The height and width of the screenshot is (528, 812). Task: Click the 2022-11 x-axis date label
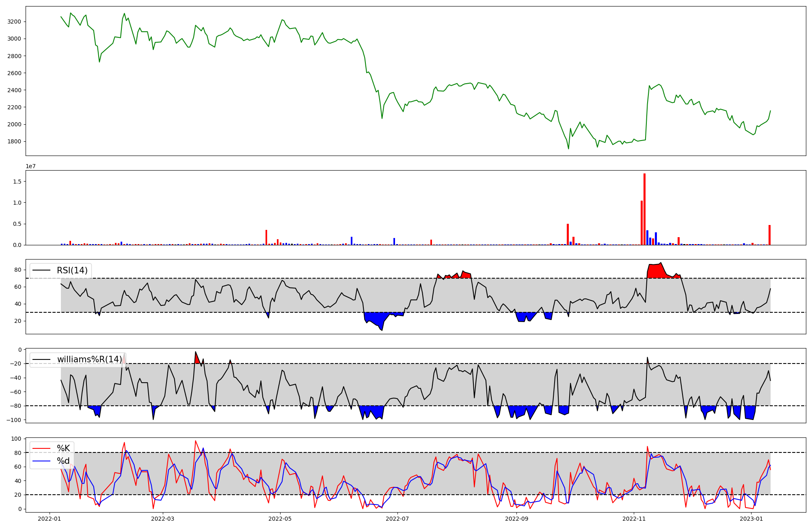tap(634, 519)
